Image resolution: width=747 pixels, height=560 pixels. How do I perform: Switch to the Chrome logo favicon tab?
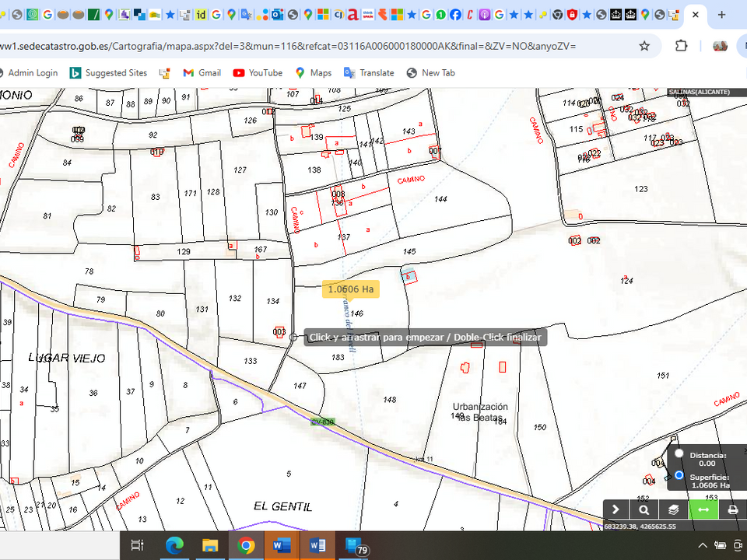point(557,15)
